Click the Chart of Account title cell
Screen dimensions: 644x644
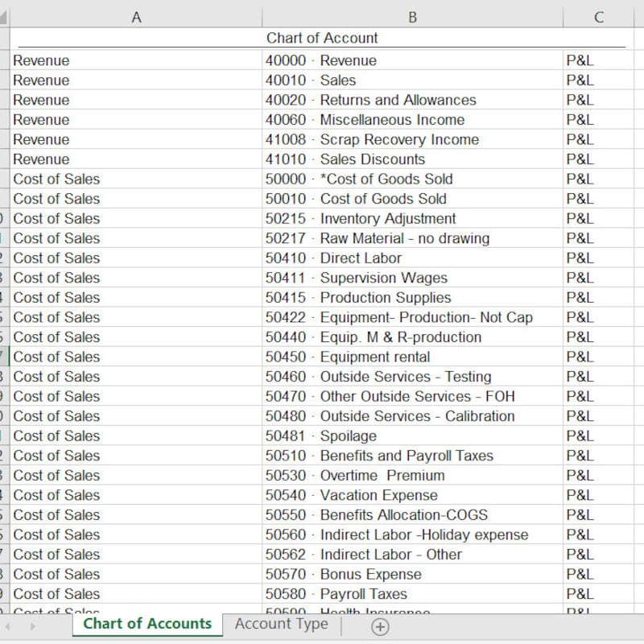pyautogui.click(x=321, y=38)
